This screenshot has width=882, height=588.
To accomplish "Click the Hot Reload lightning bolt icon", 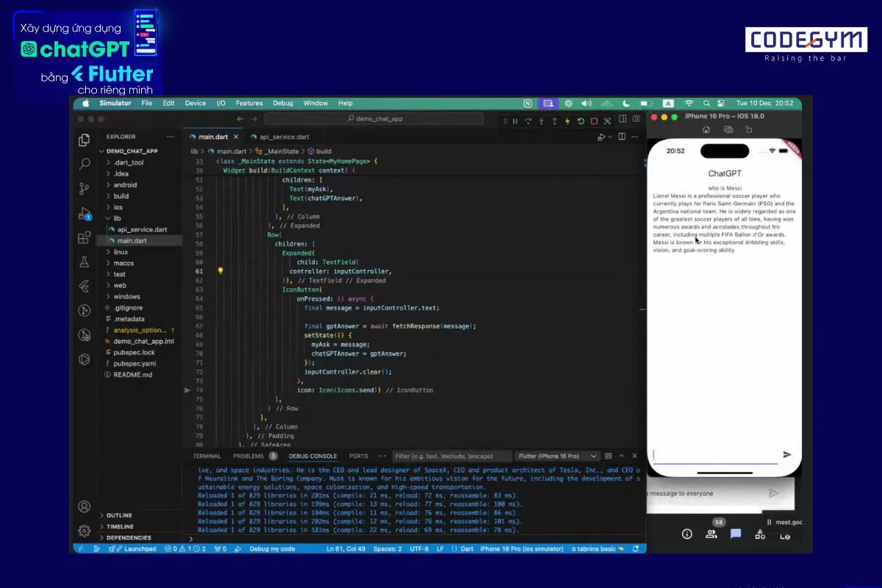I will [x=567, y=121].
